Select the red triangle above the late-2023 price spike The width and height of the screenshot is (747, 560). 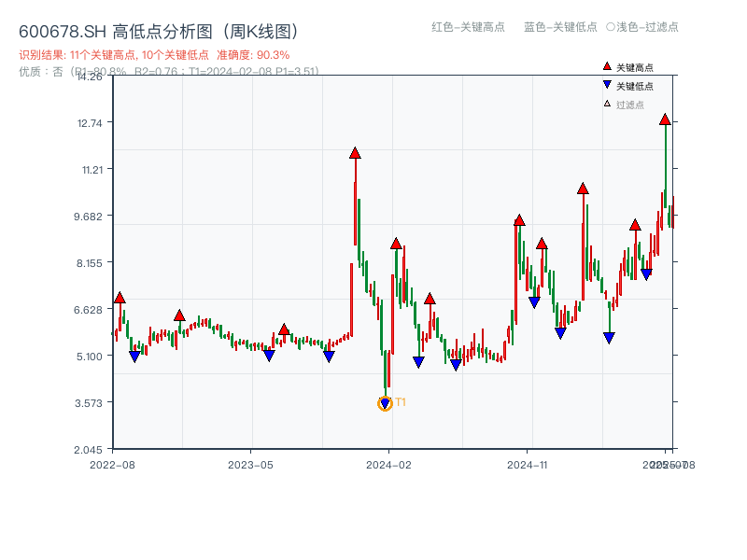[356, 153]
